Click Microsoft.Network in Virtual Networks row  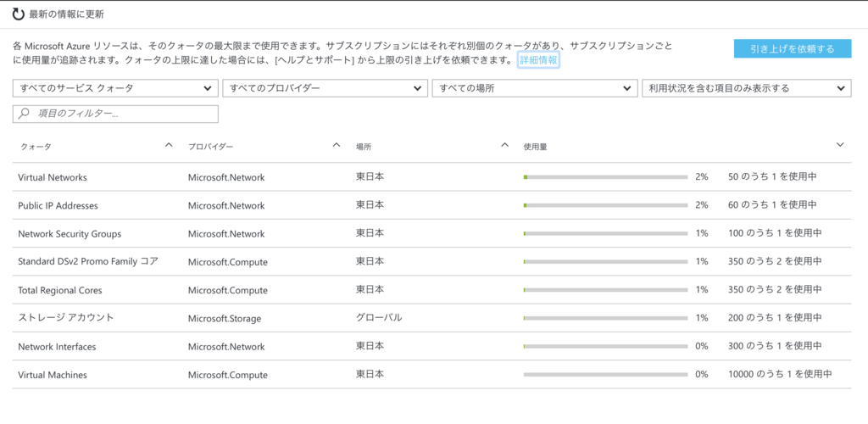point(226,178)
